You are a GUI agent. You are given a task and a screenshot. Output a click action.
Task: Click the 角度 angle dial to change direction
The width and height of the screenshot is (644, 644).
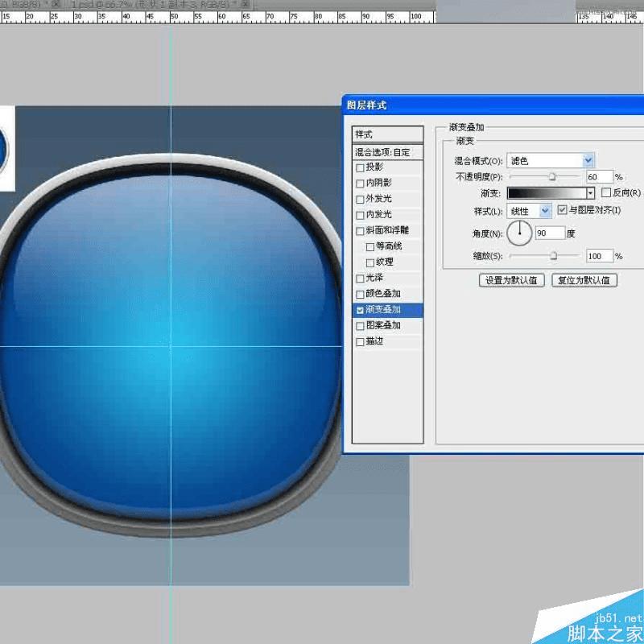520,233
